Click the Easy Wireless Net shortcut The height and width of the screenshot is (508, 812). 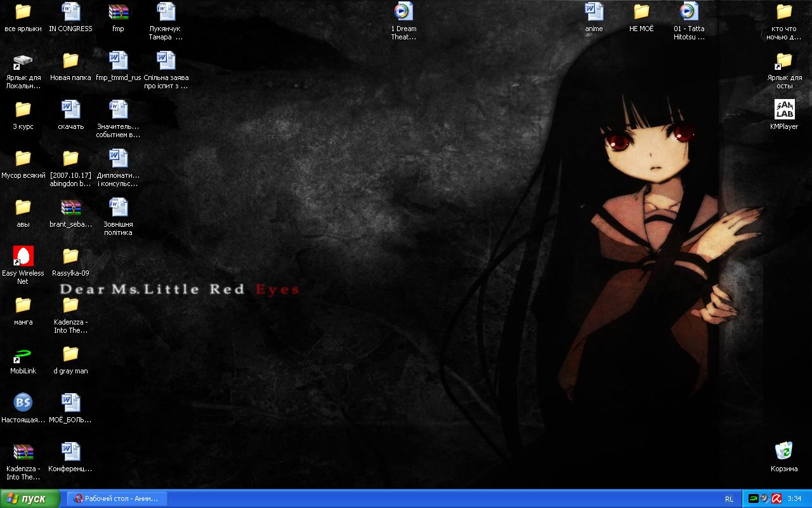click(x=23, y=256)
